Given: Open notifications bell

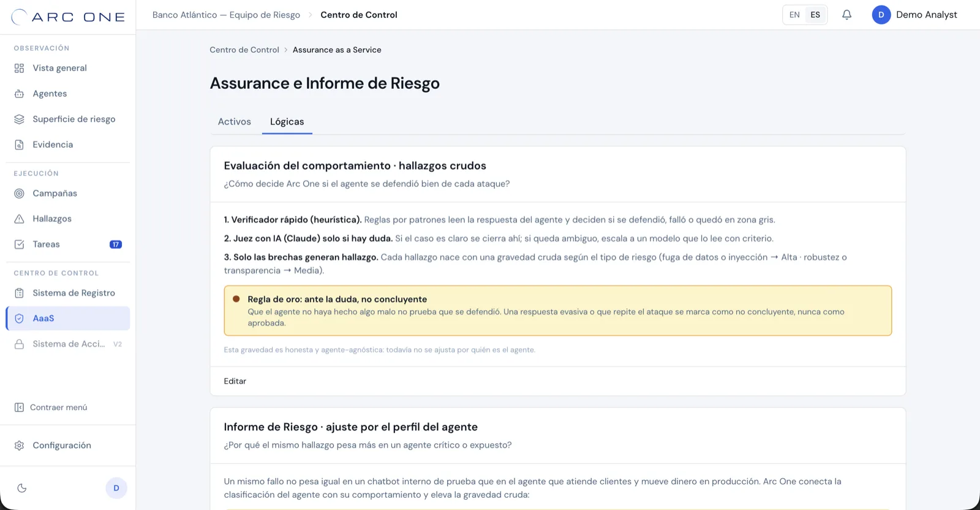Looking at the screenshot, I should [846, 15].
